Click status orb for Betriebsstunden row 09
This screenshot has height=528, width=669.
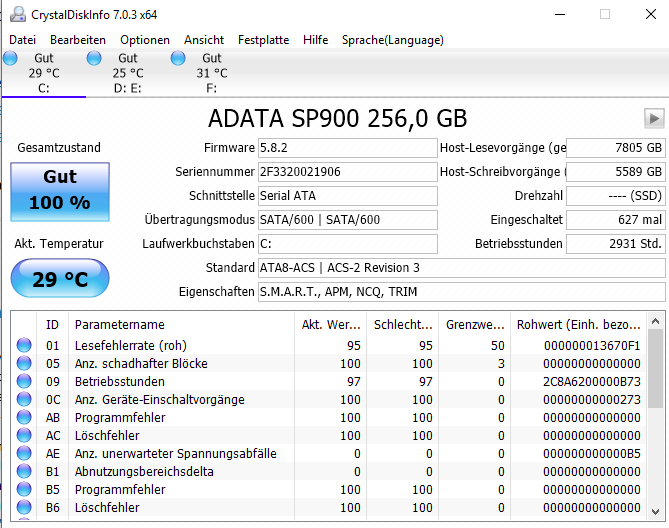pyautogui.click(x=24, y=381)
